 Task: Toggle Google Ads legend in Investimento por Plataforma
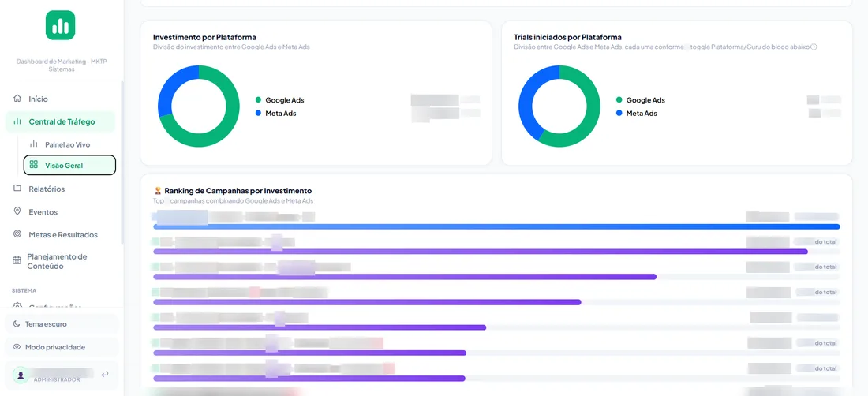pyautogui.click(x=279, y=100)
